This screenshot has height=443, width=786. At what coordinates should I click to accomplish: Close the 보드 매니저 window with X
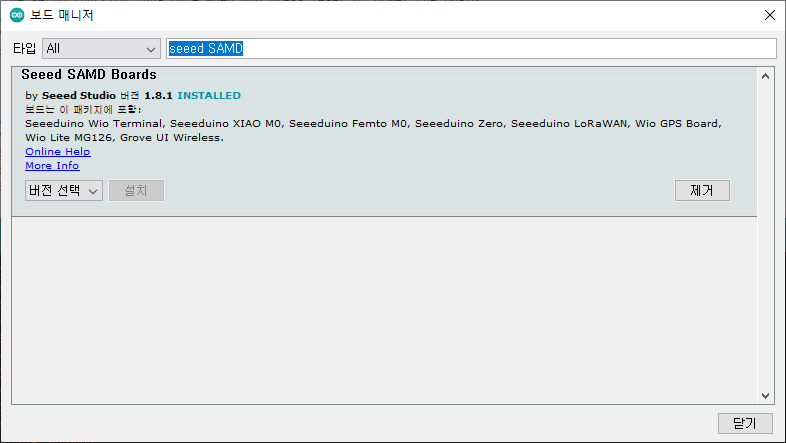tap(770, 15)
